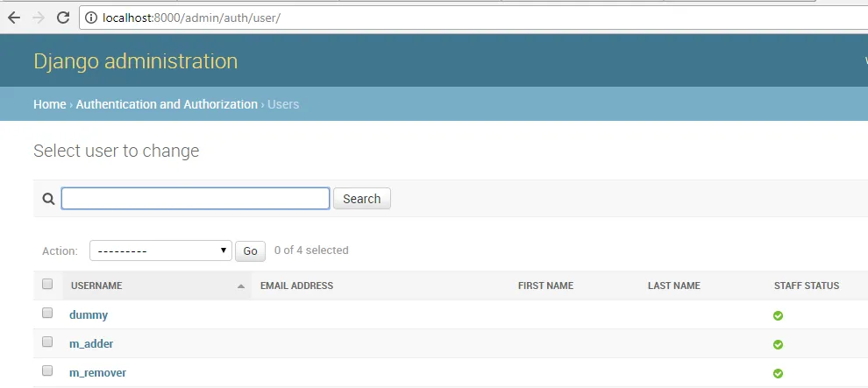868x388 pixels.
Task: Sort by Email Address column header
Action: point(296,286)
